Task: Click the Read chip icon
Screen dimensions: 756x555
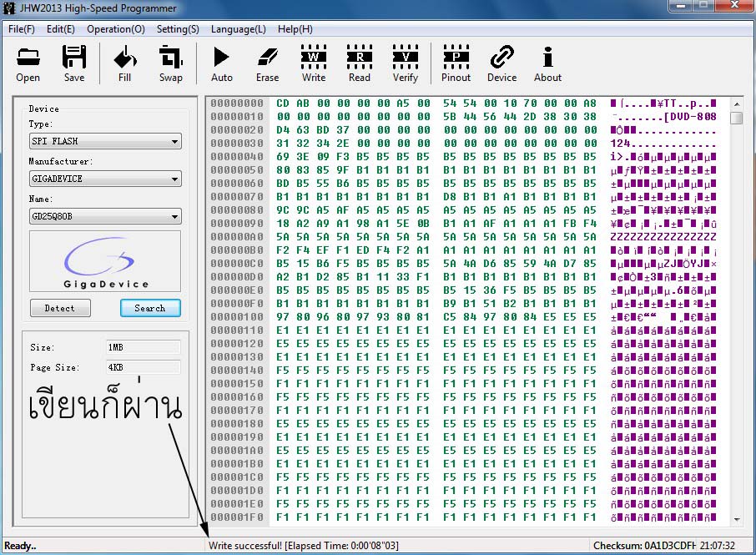Action: click(360, 63)
